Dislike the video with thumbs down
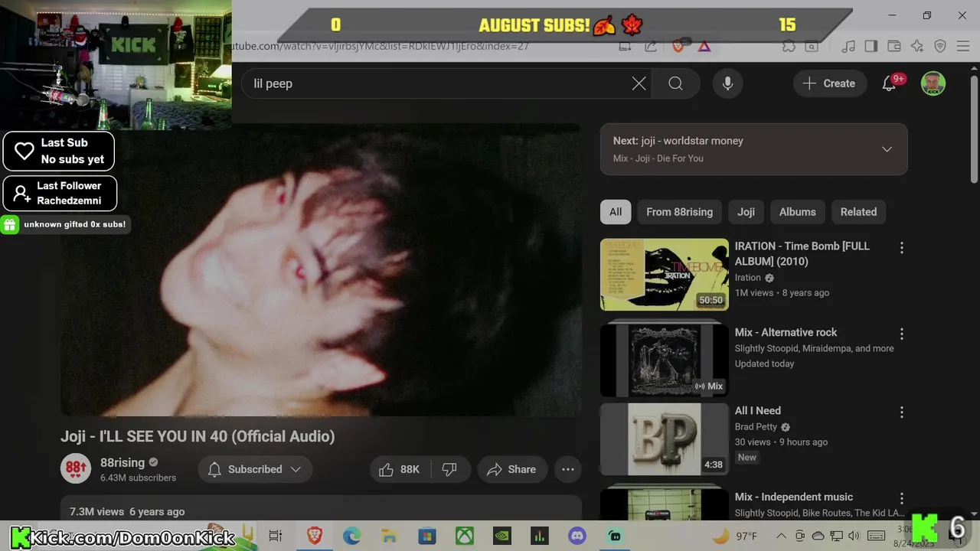 point(449,469)
